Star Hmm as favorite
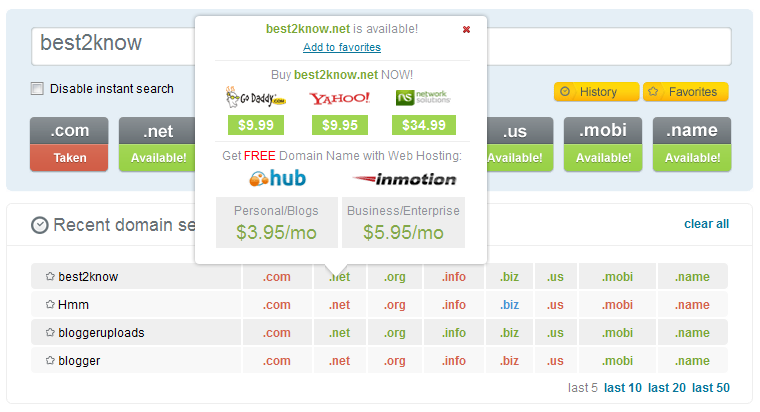Viewport: 760px width, 412px height. tap(50, 304)
